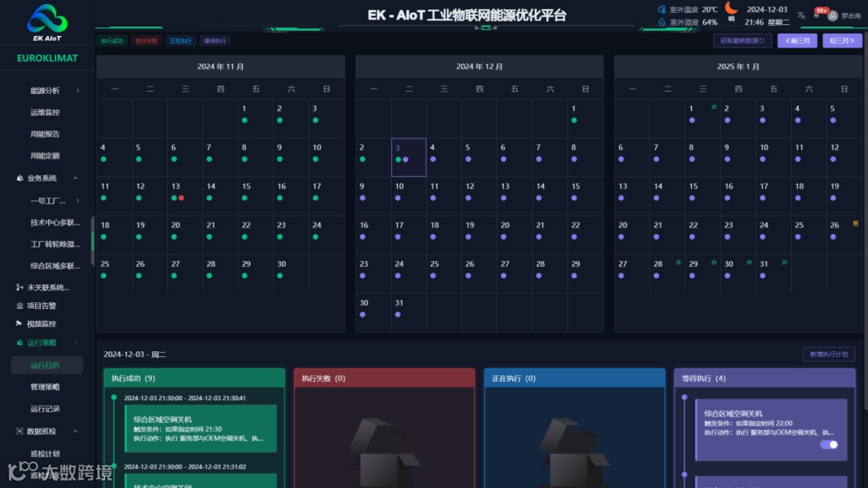
Task: Click the 运行策略 sidebar icon
Action: pyautogui.click(x=19, y=342)
